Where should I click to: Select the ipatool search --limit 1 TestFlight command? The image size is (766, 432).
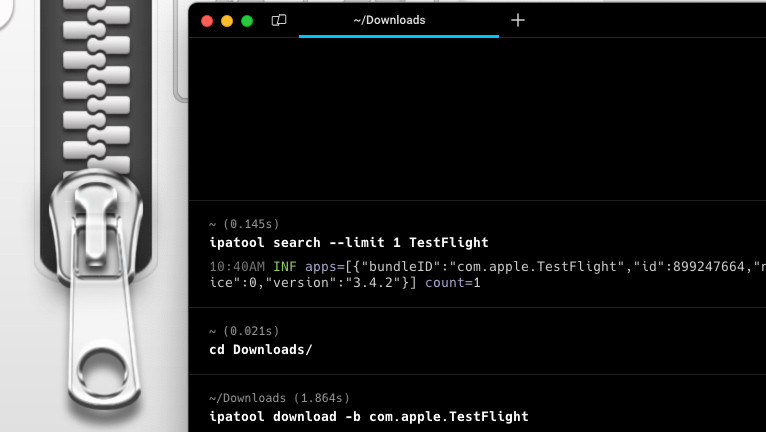tap(349, 242)
